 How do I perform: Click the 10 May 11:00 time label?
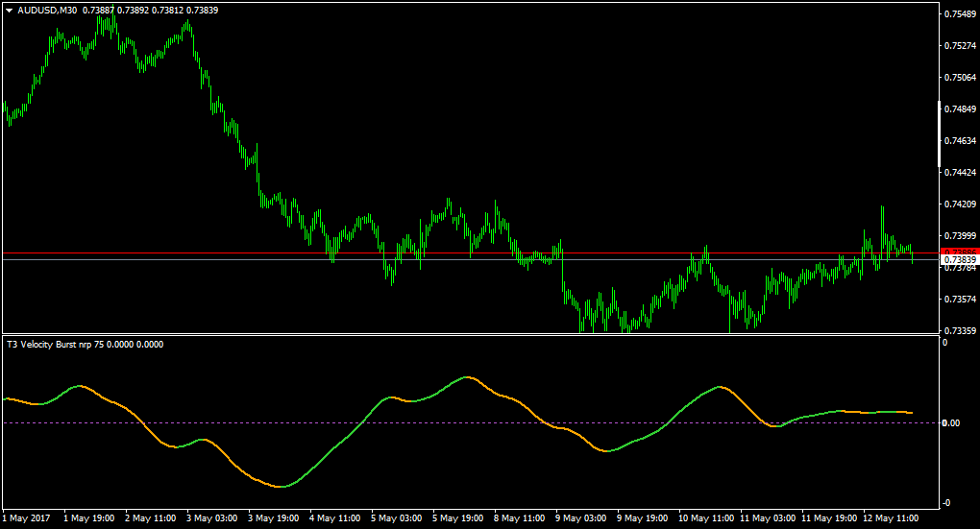[705, 517]
